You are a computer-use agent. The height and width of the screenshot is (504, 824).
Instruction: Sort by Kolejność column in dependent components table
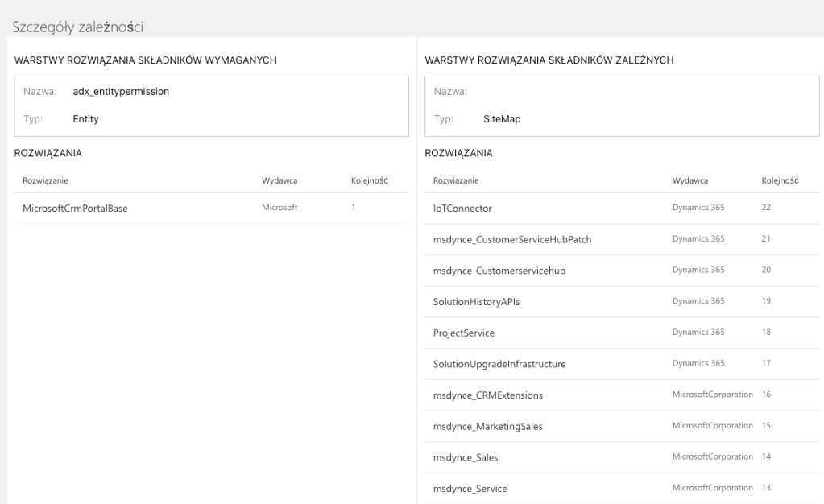pyautogui.click(x=780, y=180)
